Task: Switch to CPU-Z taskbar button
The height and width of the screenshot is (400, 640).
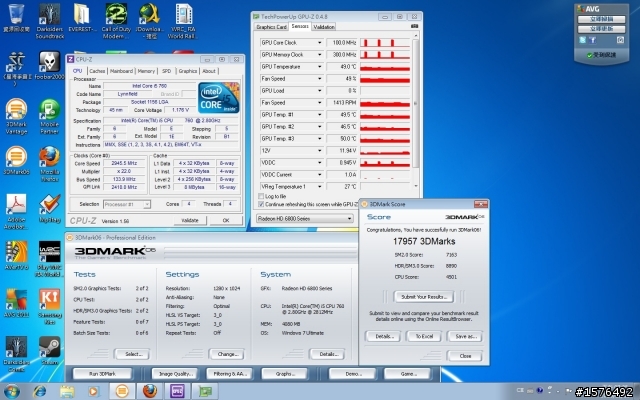Action: tap(177, 391)
